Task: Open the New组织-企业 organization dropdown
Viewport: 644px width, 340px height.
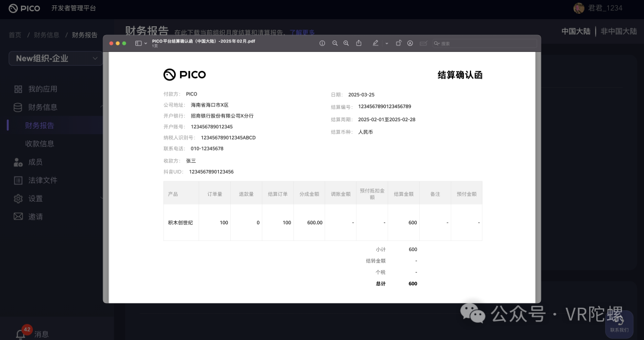Action: [55, 58]
